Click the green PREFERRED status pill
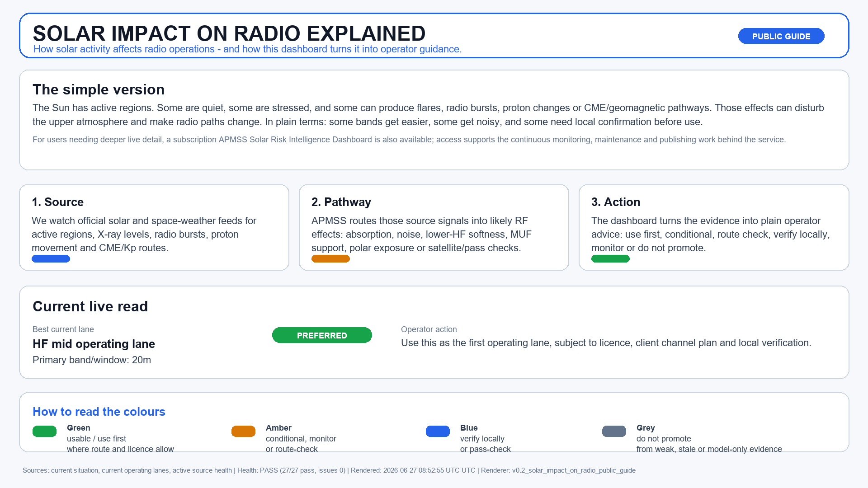This screenshot has height=488, width=868. tap(322, 335)
